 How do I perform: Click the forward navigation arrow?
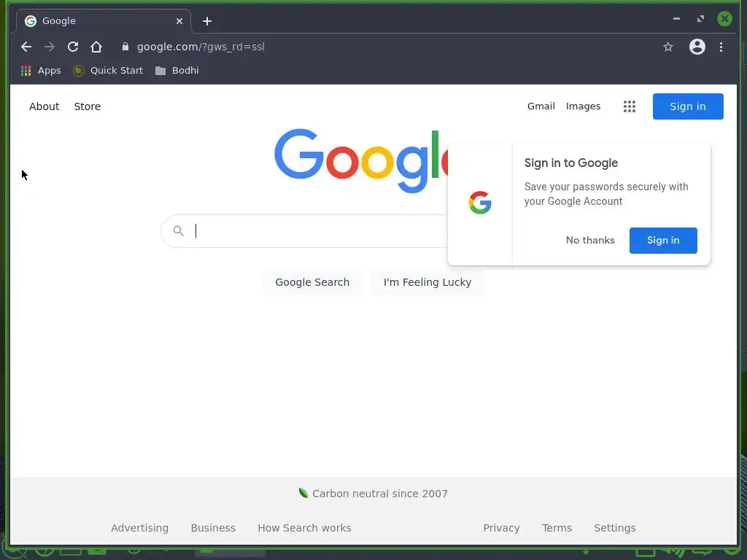[x=50, y=47]
